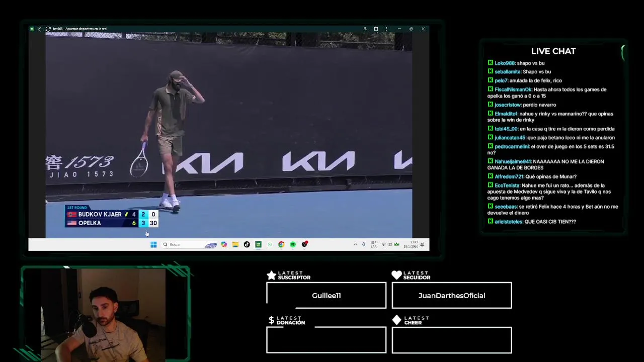Viewport: 644px width, 362px height.
Task: Click the tennis match video stream
Action: pos(229,135)
